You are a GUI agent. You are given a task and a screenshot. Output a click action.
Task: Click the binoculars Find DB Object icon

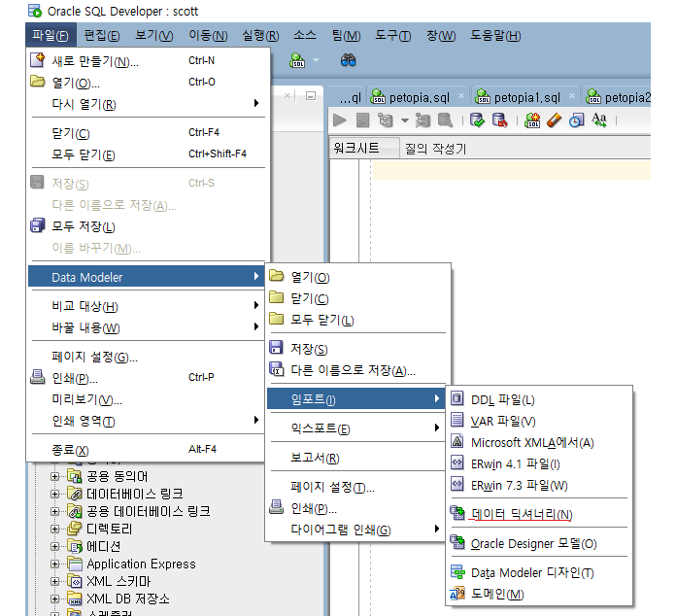349,60
